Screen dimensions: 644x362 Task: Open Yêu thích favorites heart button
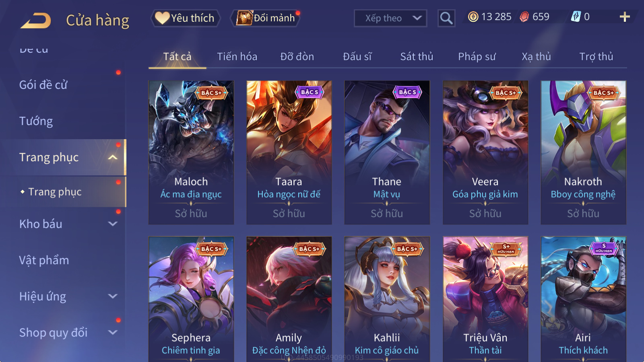[x=186, y=18]
